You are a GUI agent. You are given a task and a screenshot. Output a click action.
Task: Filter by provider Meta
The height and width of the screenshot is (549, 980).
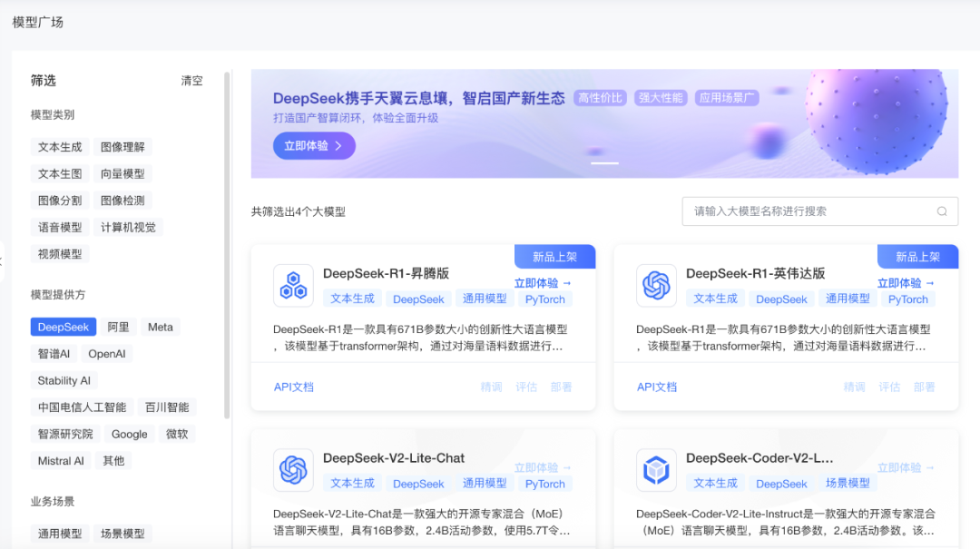(x=160, y=327)
